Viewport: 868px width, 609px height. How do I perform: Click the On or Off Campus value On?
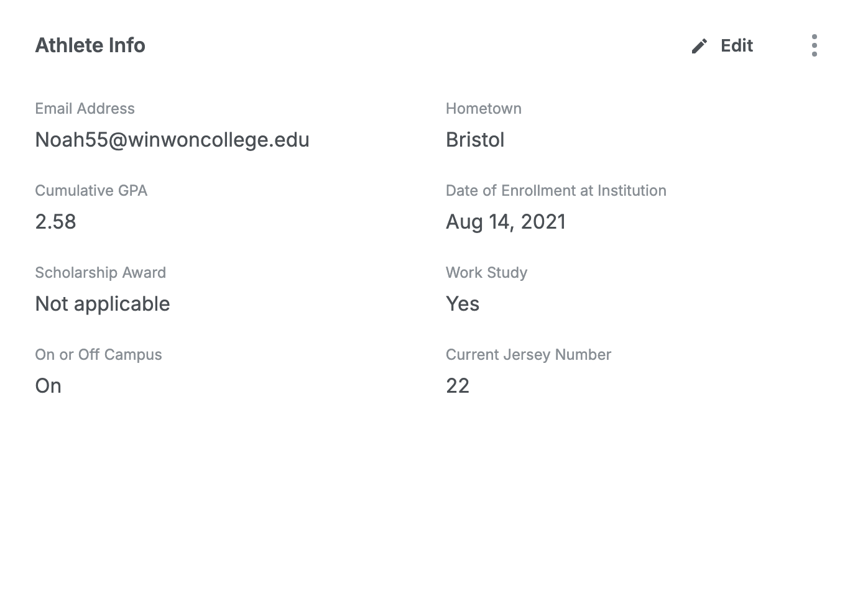pos(48,386)
